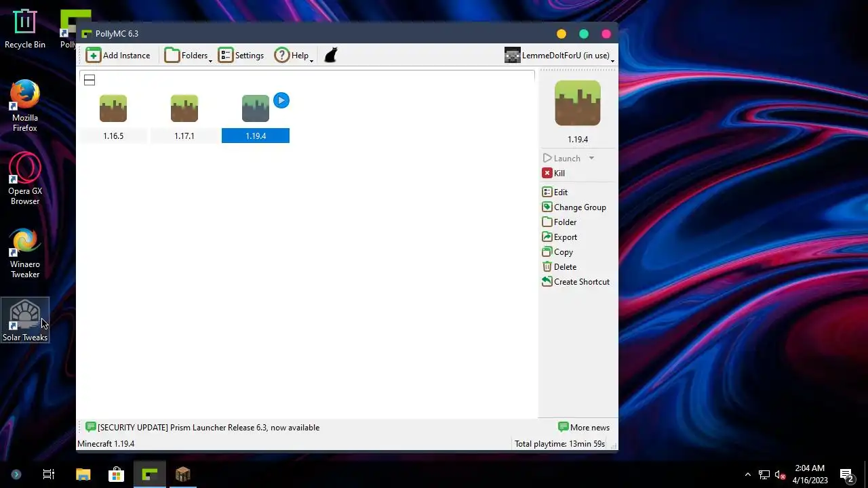Open the Help dropdown menu
The image size is (868, 488).
coord(293,56)
